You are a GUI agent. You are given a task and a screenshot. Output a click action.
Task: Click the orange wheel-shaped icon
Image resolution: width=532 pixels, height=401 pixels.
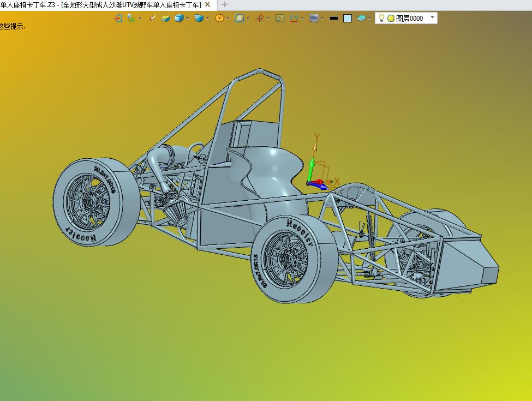pyautogui.click(x=219, y=18)
